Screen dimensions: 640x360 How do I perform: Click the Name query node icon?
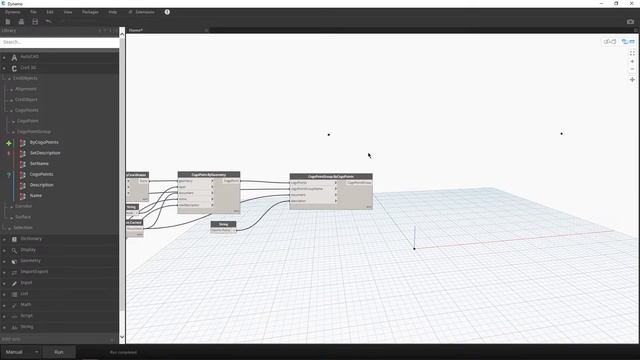point(22,196)
